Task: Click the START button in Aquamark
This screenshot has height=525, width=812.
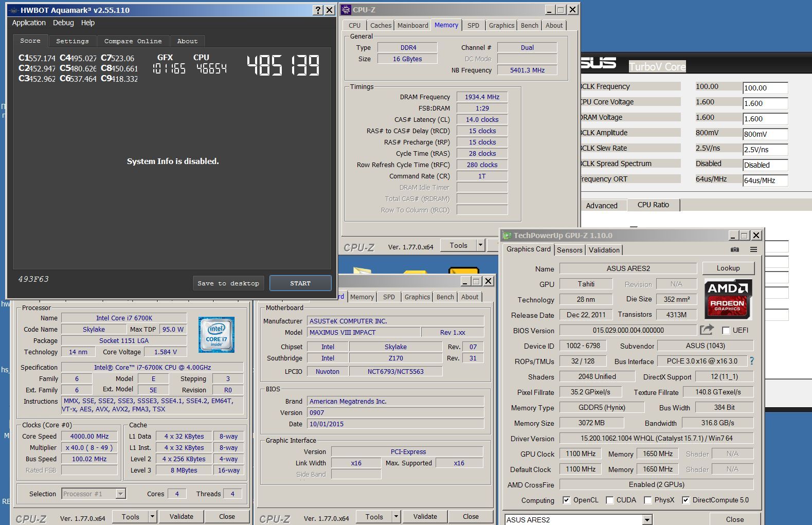Action: (300, 283)
